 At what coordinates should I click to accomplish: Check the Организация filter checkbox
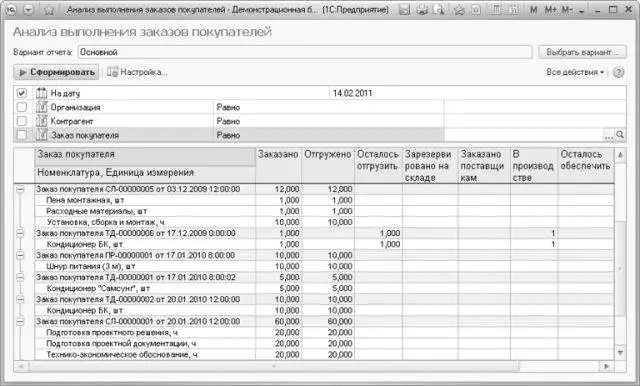(22, 107)
